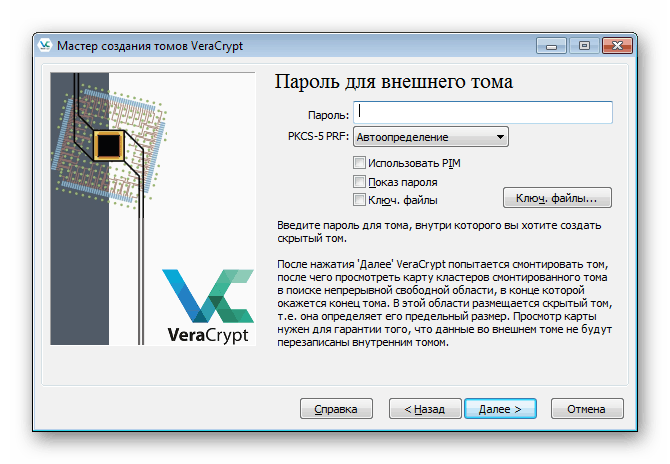The image size is (670, 464).
Task: Click the heading Пароль для внешнего тома
Action: point(394,82)
